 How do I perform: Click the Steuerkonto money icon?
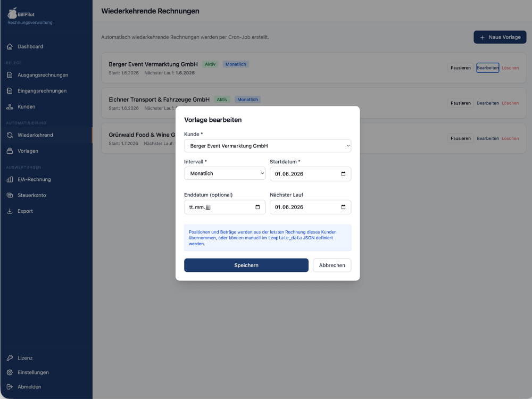click(x=10, y=195)
